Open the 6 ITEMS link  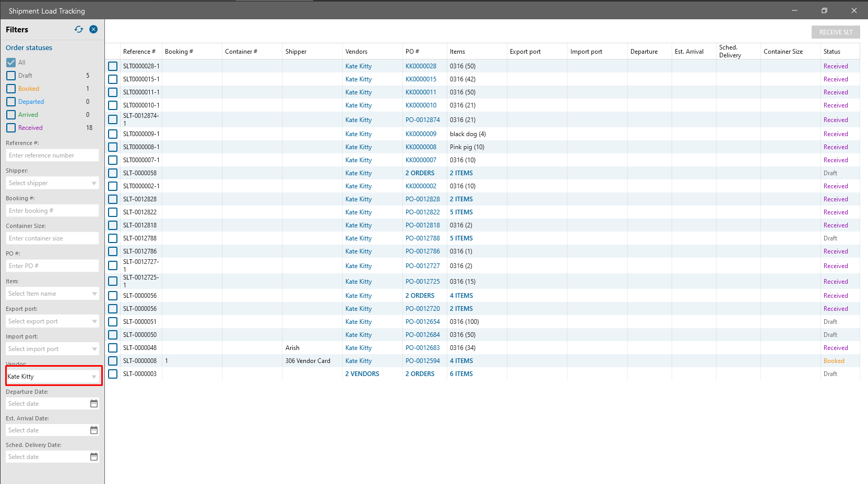461,374
